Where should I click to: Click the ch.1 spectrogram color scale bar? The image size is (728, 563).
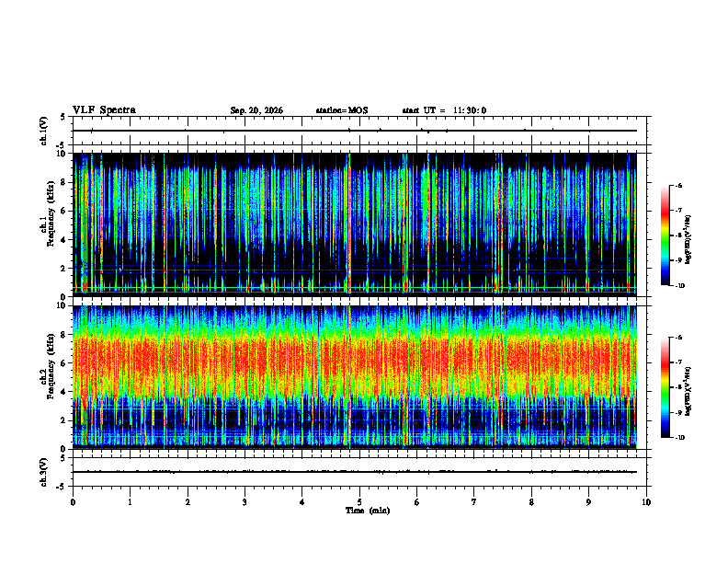[x=665, y=236]
